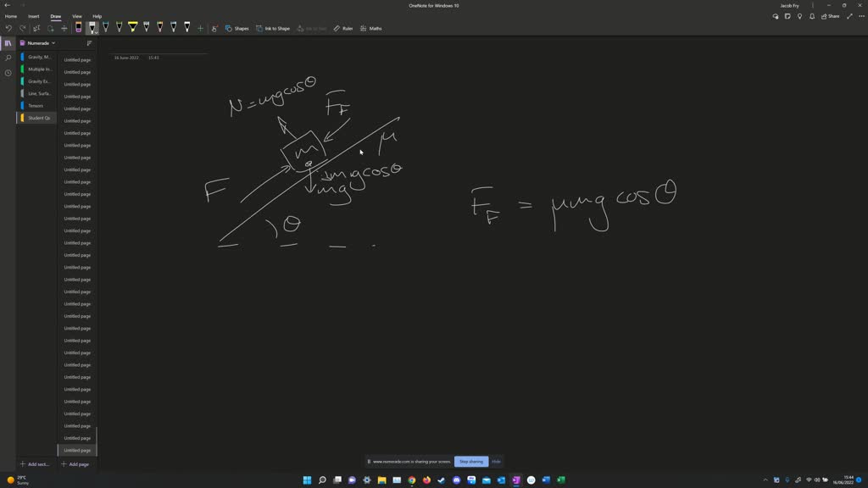Select the yellow highlighter pen

133,27
